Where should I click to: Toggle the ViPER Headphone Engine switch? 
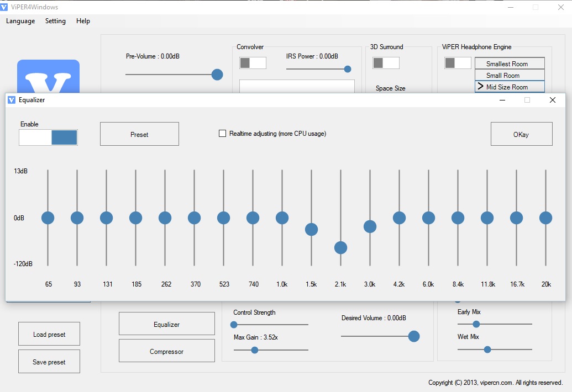tap(458, 62)
